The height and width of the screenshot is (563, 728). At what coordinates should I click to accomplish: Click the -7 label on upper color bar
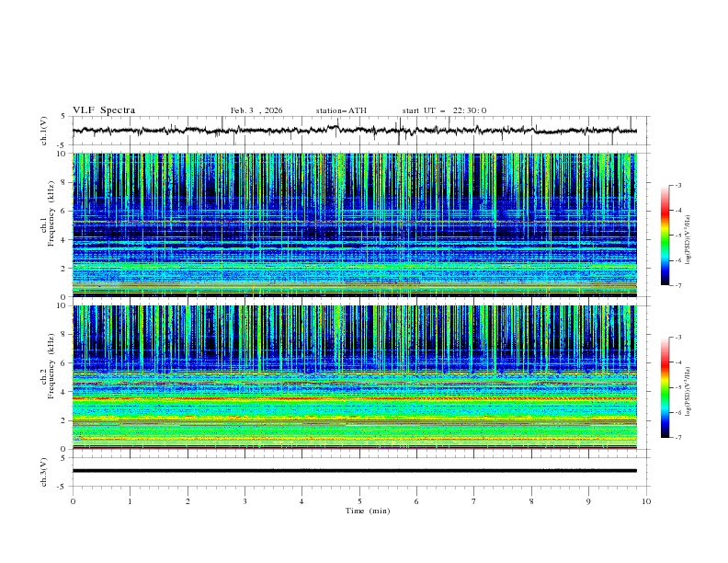click(677, 285)
